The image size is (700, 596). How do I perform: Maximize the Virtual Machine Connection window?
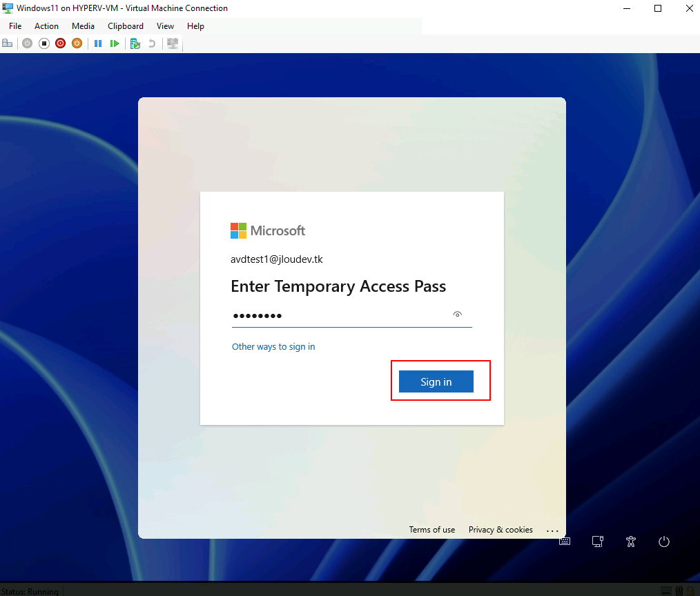tap(658, 8)
